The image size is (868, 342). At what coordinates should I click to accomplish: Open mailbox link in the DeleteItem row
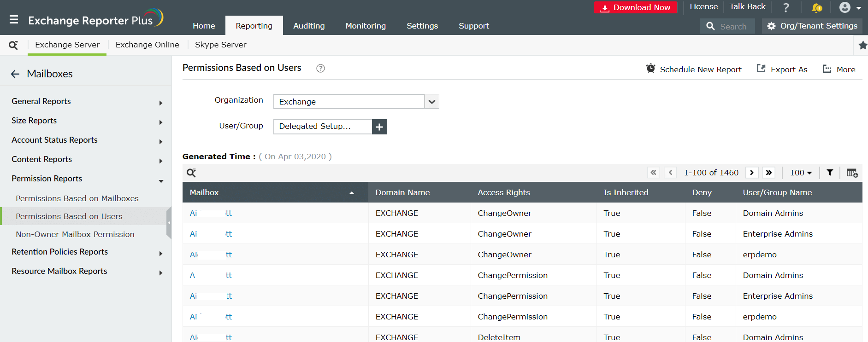211,337
